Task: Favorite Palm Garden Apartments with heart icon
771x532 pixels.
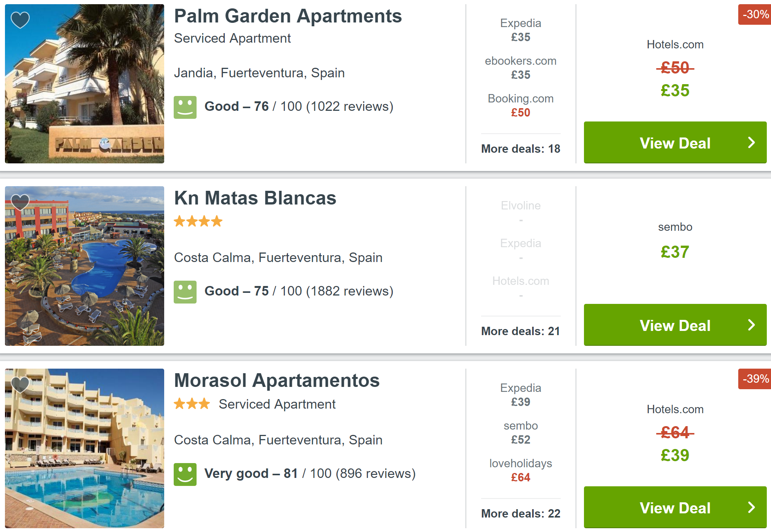Action: (x=20, y=20)
